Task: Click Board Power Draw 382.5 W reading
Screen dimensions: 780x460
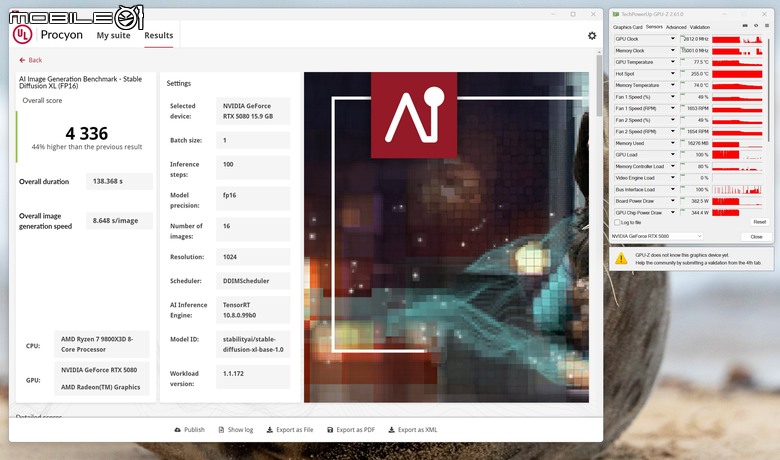Action: coord(695,201)
